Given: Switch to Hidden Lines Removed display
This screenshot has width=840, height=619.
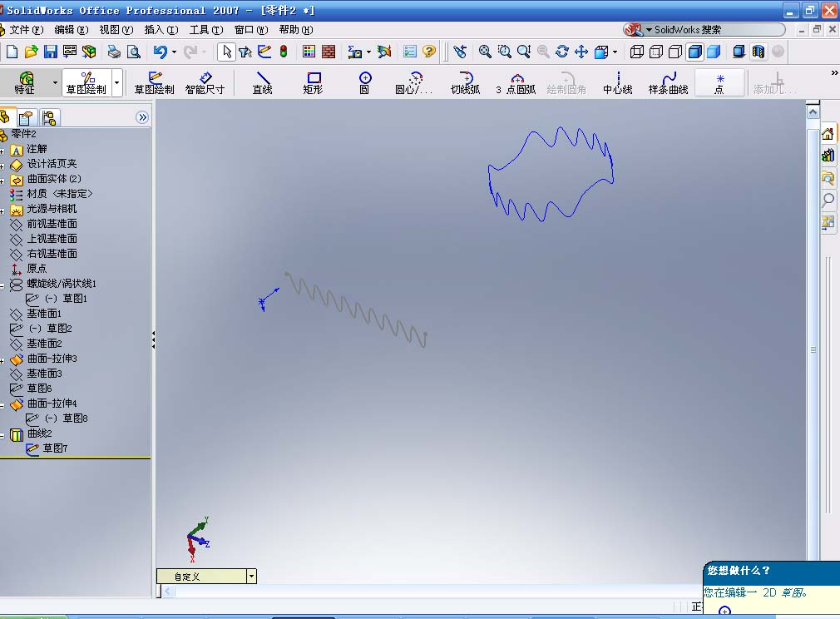Looking at the screenshot, I should pyautogui.click(x=675, y=52).
